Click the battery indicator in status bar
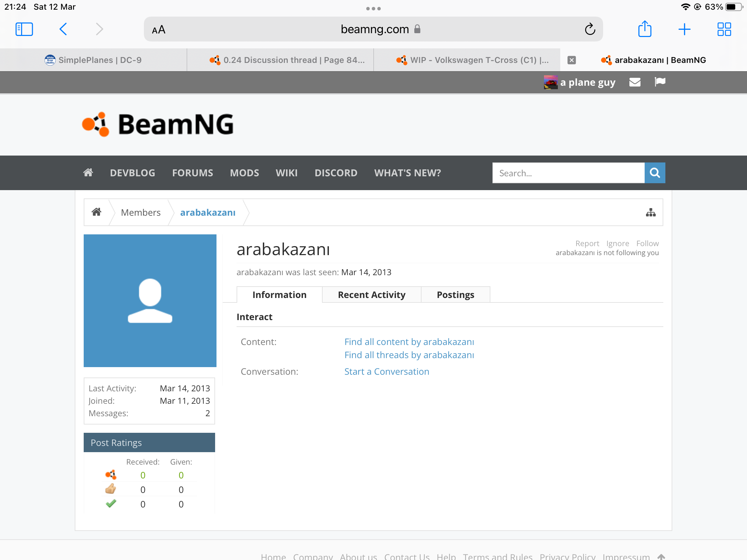747x560 pixels. coord(734,7)
